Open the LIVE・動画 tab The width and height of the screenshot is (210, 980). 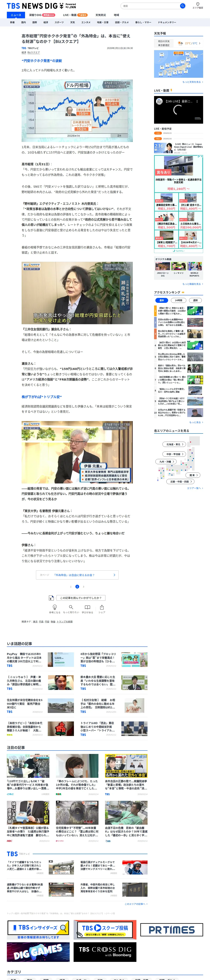(75, 15)
